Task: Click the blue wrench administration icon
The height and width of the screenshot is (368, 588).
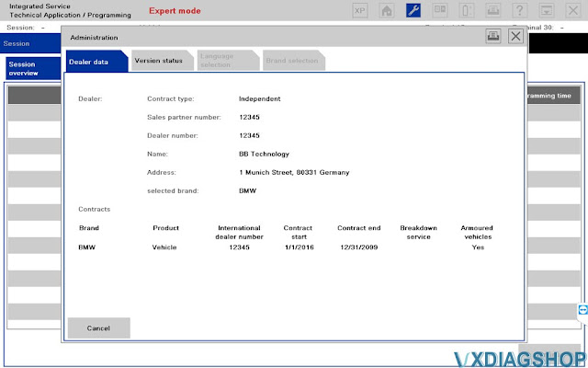Action: tap(413, 10)
